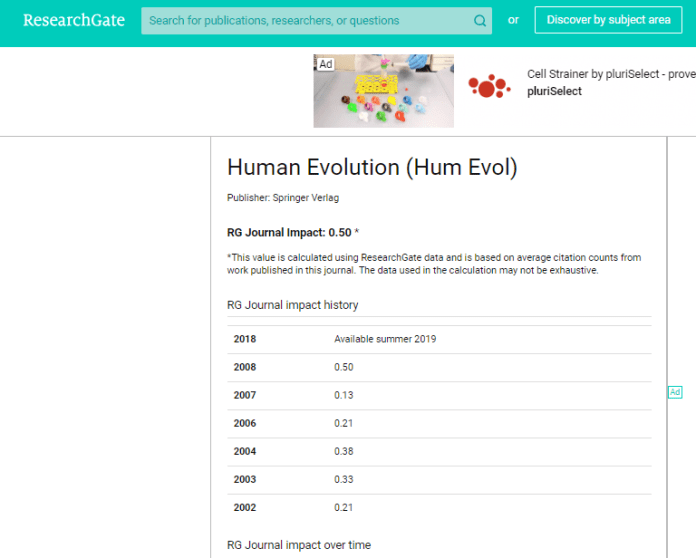Click the Ad badge on banner image
This screenshot has height=558, width=696.
pyautogui.click(x=326, y=64)
